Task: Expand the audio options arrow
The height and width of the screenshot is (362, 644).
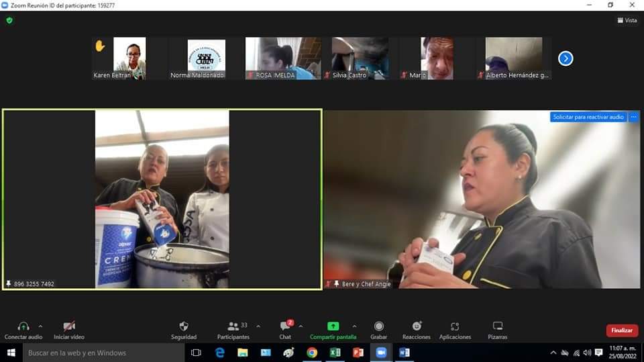Action: pyautogui.click(x=40, y=326)
